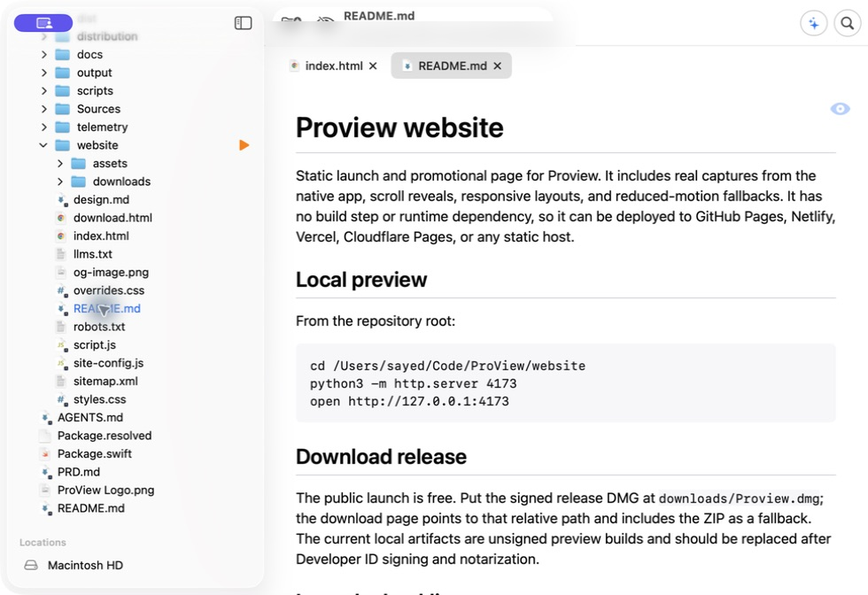Click the Local preview heading
Screen dimensions: 868x595
(361, 280)
